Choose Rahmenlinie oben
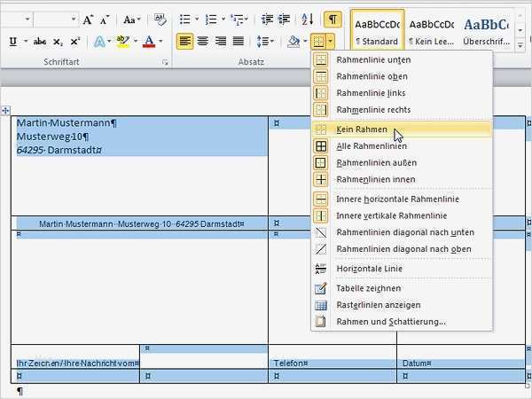Viewport: 532px width, 399px height. click(x=401, y=76)
